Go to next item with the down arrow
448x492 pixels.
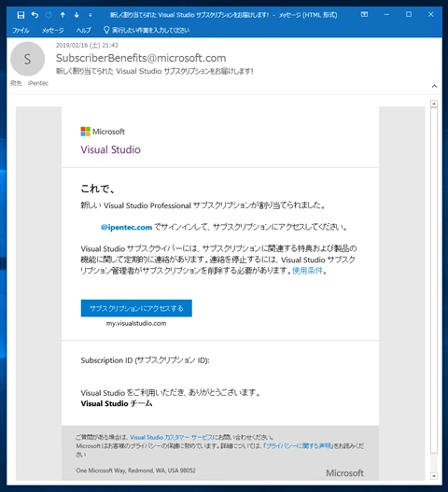pos(77,15)
